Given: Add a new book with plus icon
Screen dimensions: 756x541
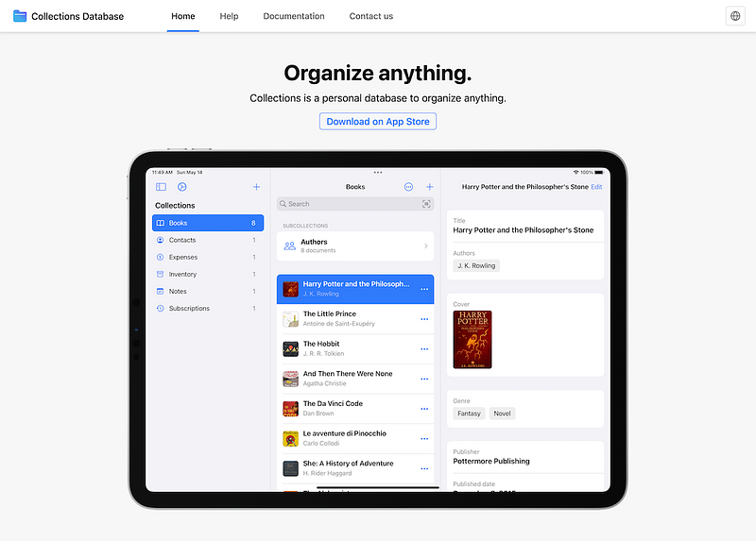Looking at the screenshot, I should (430, 187).
